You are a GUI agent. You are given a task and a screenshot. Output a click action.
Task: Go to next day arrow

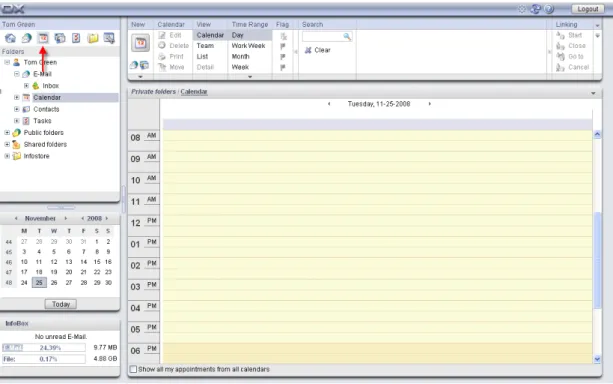tap(429, 104)
